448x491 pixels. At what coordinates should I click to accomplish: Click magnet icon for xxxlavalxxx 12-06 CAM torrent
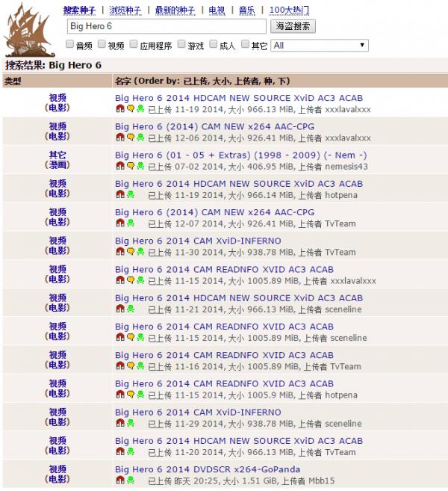(x=120, y=138)
